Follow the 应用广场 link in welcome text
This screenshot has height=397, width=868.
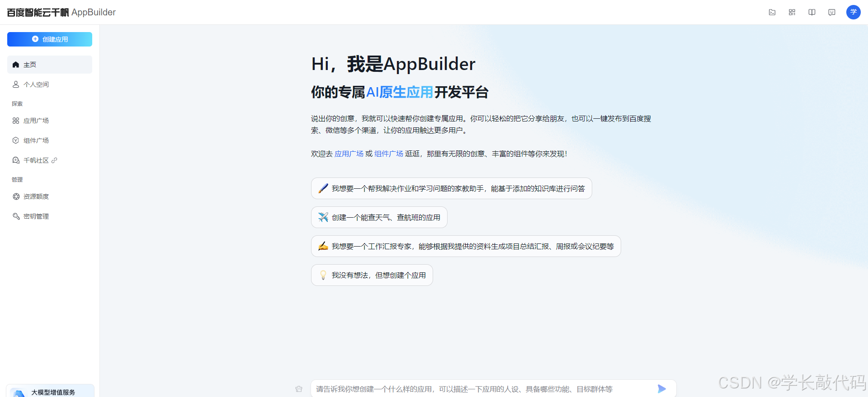click(349, 154)
